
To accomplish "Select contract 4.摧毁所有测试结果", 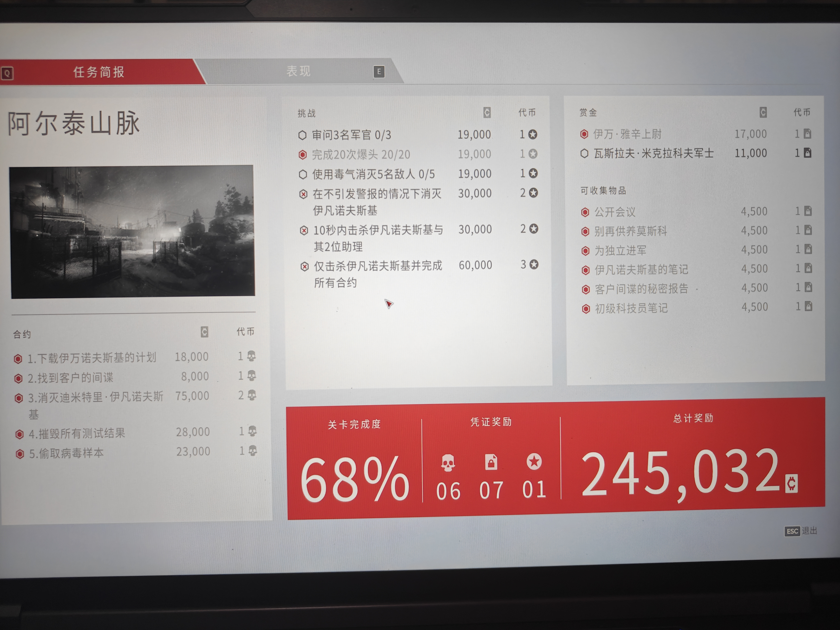I will click(136, 433).
